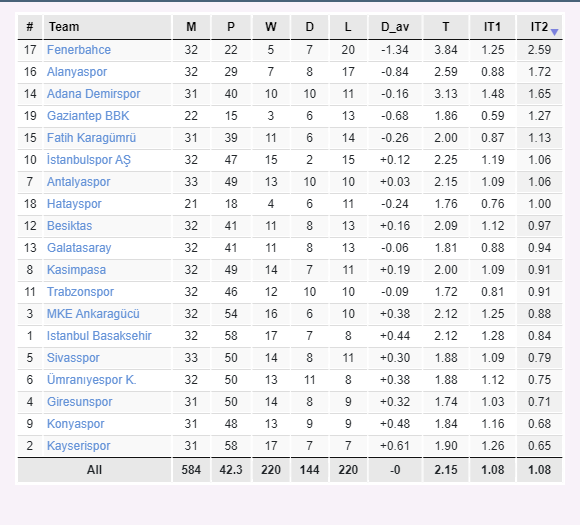Open the Gaziantep BBK link
The height and width of the screenshot is (525, 580).
pyautogui.click(x=88, y=116)
